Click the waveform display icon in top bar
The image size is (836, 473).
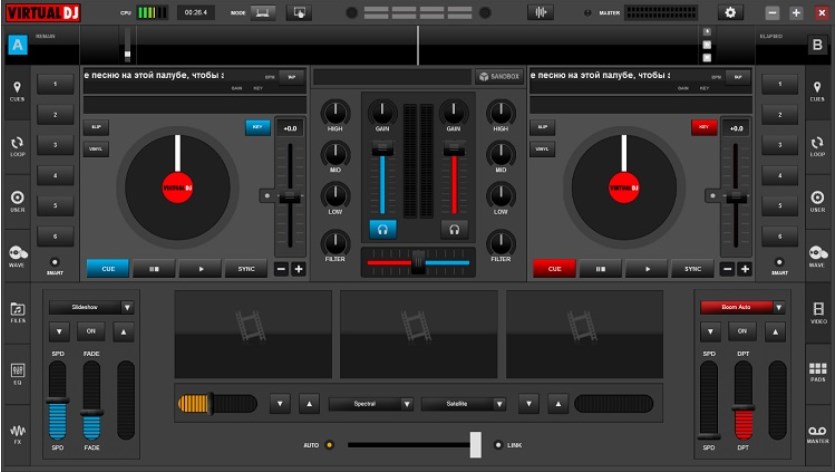540,12
